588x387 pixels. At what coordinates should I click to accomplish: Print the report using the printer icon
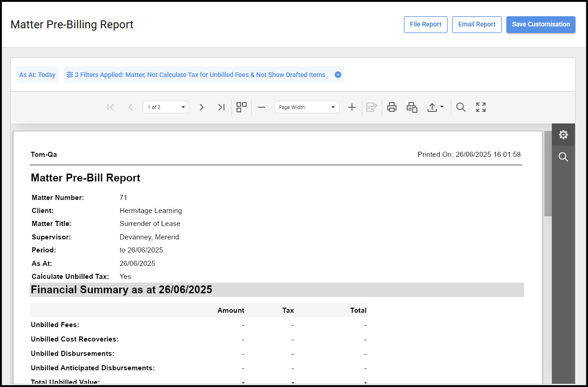point(392,107)
